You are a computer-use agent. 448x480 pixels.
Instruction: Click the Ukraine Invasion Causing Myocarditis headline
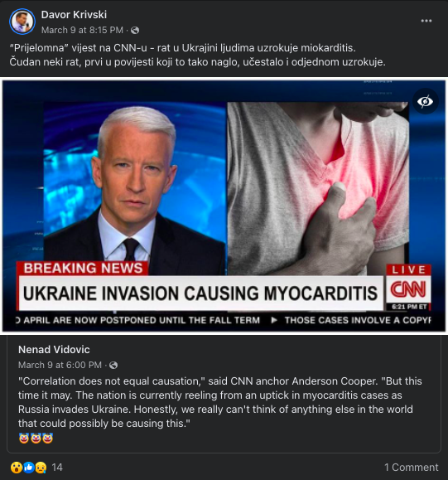200,293
